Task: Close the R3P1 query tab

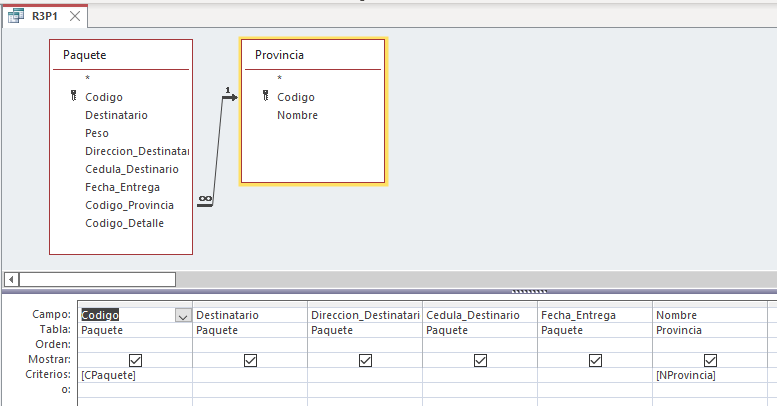Action: (x=75, y=16)
